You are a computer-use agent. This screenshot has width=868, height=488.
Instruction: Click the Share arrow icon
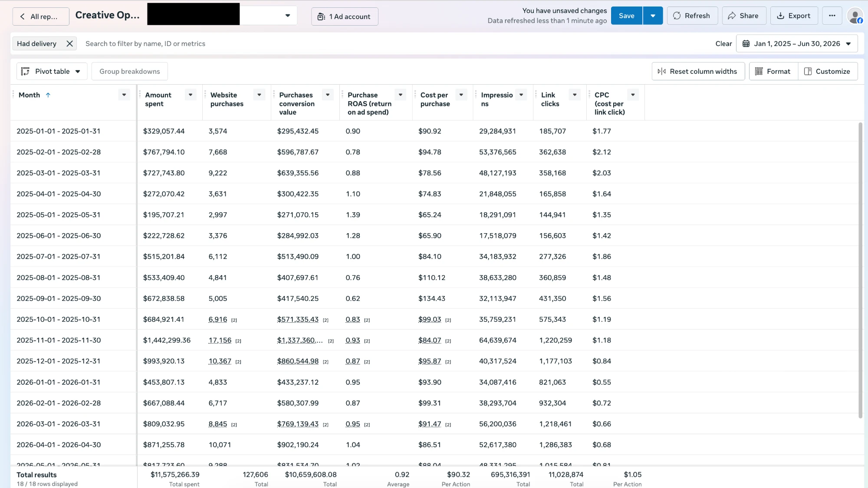pos(732,16)
